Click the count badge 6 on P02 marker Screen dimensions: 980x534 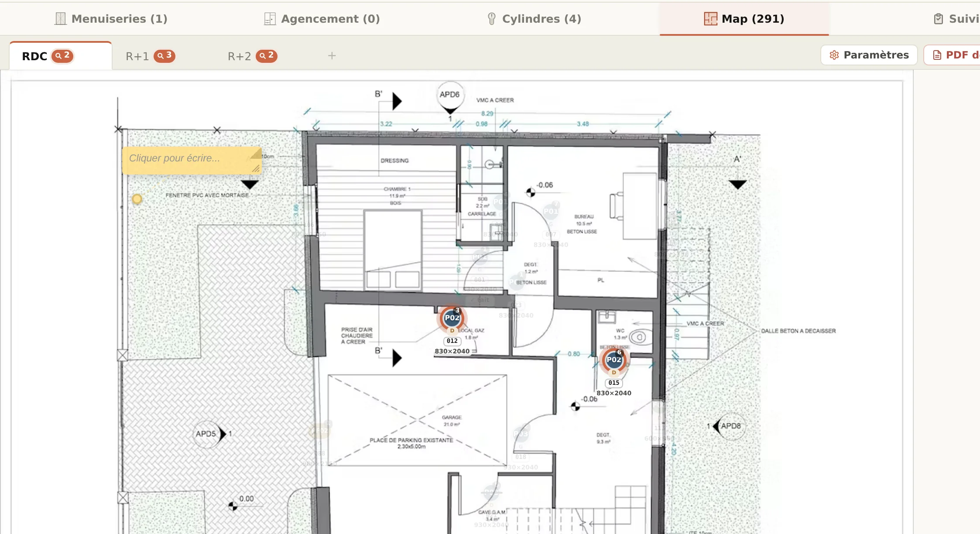619,352
